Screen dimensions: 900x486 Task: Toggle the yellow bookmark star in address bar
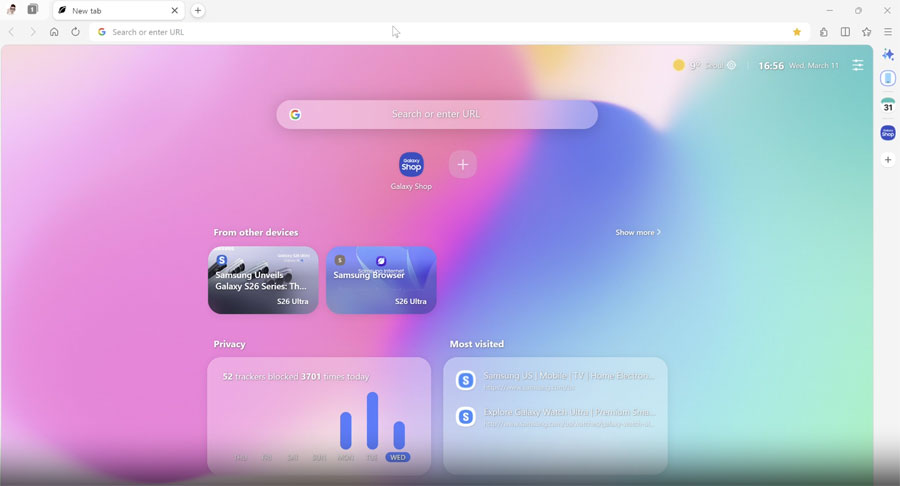pos(797,32)
